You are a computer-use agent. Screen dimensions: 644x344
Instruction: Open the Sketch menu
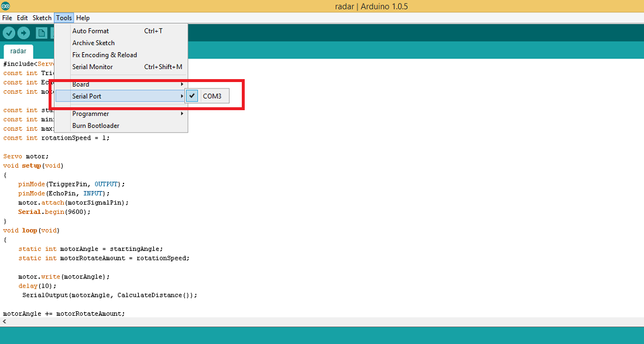42,18
